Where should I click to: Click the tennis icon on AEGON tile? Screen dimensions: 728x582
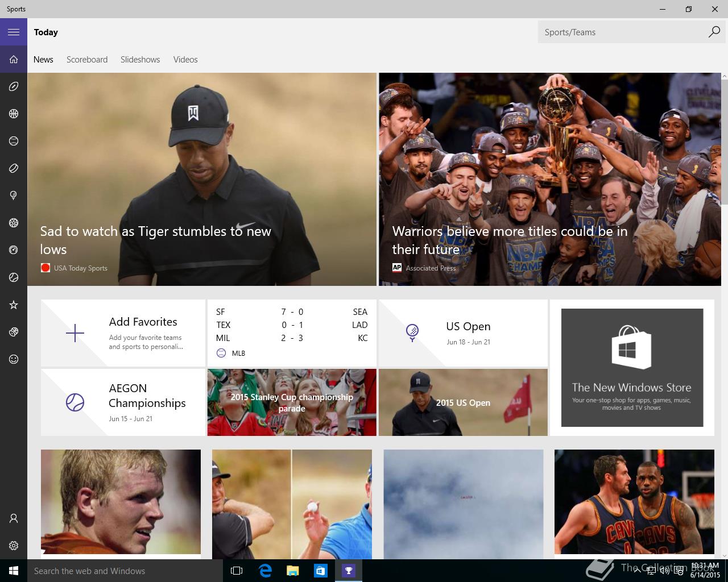[x=75, y=402]
